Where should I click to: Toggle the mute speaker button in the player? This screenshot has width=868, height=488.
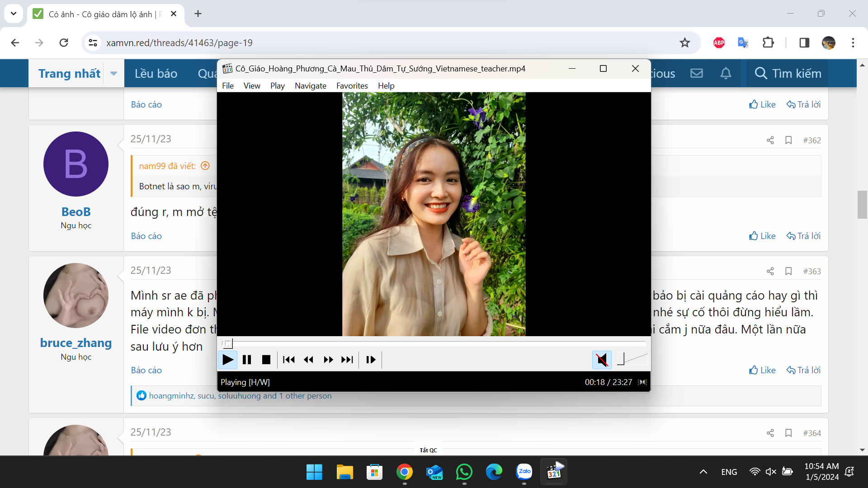coord(602,360)
